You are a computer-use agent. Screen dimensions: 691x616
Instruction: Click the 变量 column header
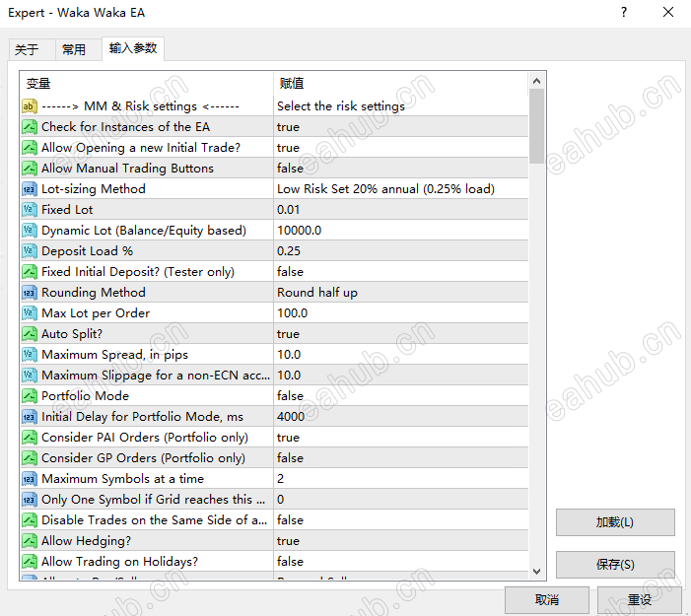click(146, 83)
